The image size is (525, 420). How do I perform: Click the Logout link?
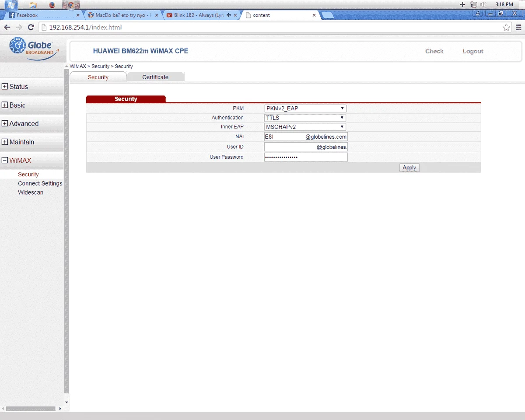pos(473,51)
